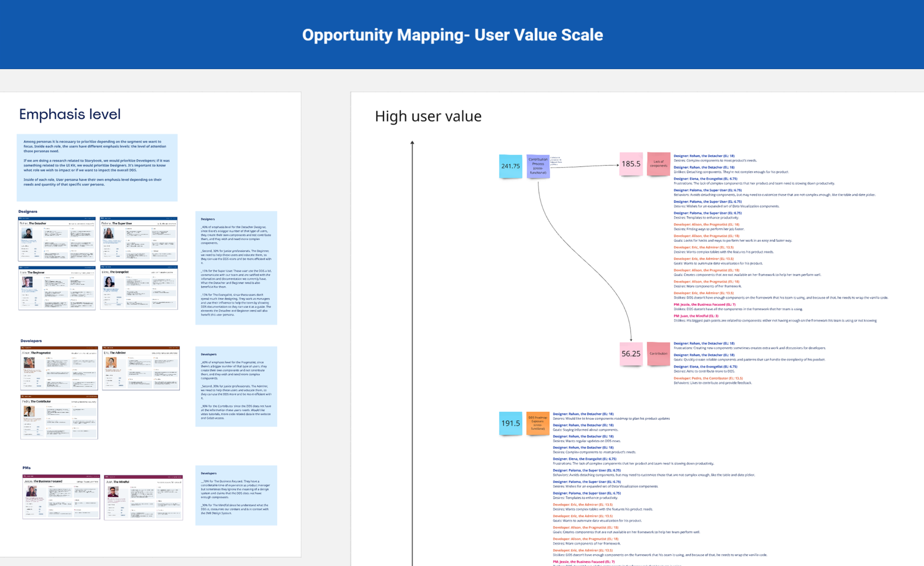Image resolution: width=924 pixels, height=566 pixels.
Task: Select Liam, The Beginner persona card
Action: (x=56, y=288)
